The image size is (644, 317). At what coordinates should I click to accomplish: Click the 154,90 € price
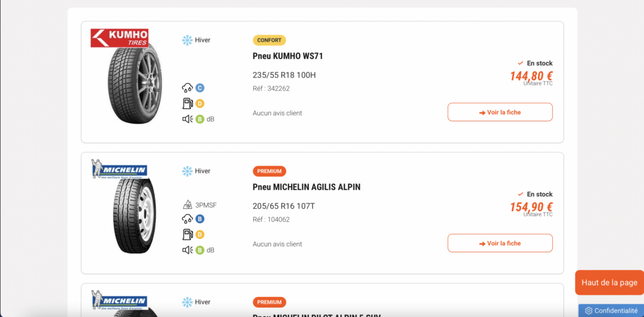click(x=531, y=207)
